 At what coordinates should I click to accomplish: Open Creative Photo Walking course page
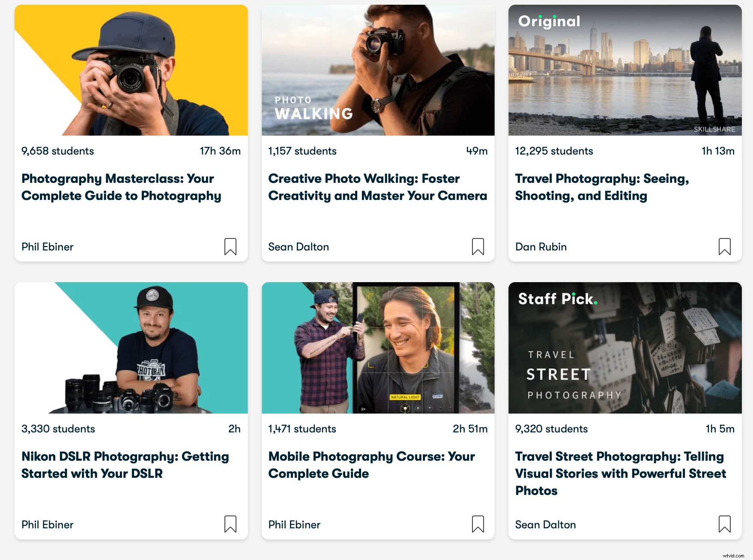[x=377, y=187]
